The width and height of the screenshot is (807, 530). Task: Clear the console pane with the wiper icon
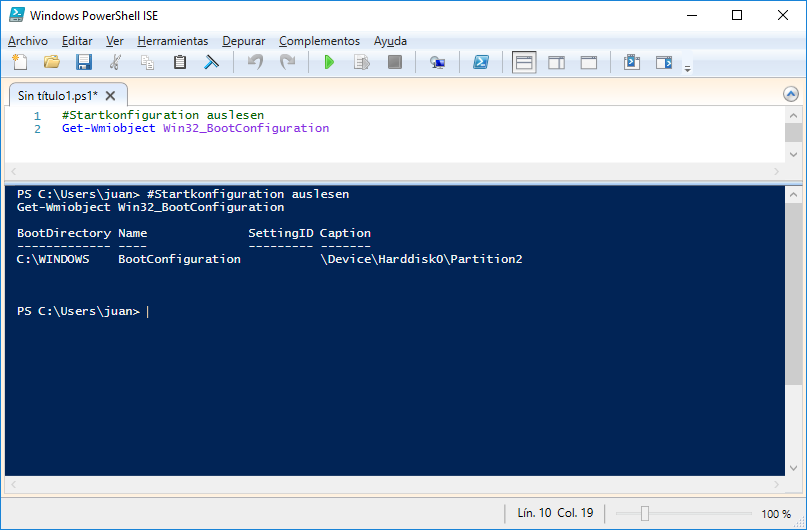coord(212,62)
